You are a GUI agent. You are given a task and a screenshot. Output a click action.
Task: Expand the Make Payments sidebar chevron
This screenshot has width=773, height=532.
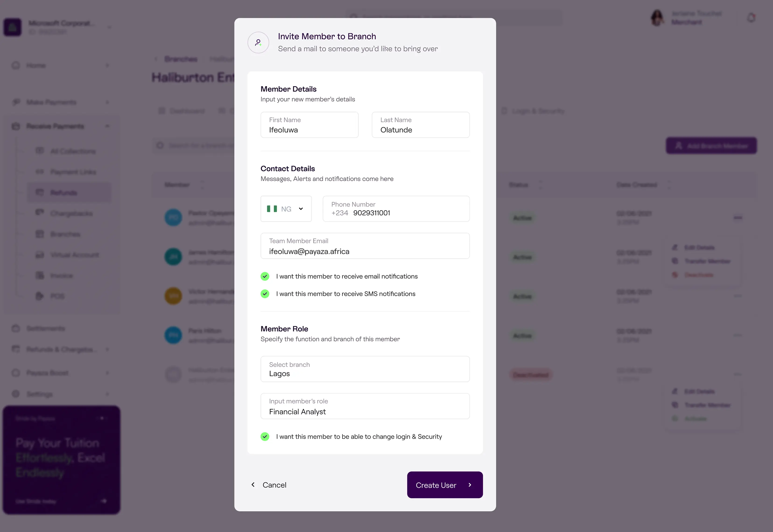tap(107, 102)
